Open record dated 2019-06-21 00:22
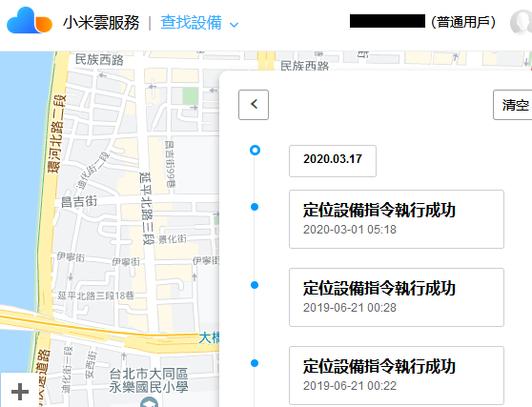This screenshot has width=532, height=407. tap(397, 376)
